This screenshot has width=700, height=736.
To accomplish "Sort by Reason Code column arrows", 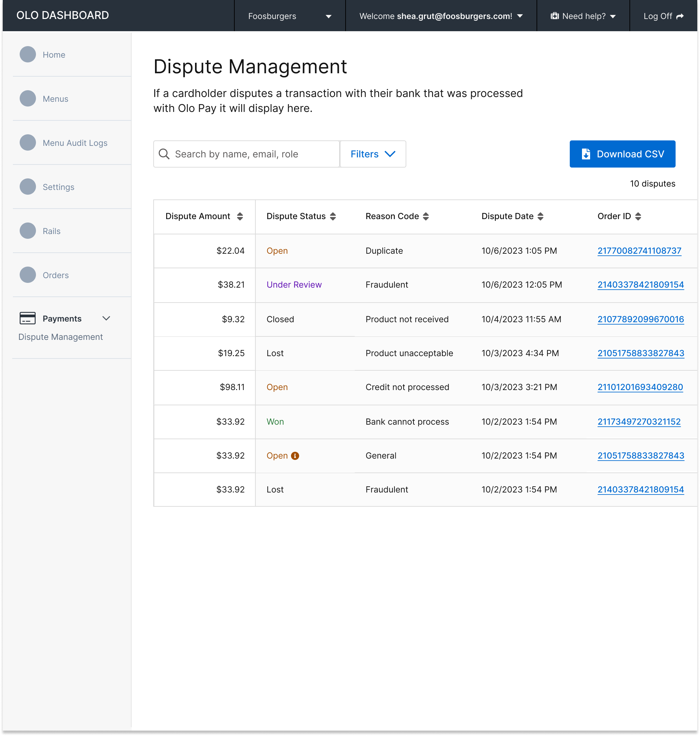I will pos(426,216).
